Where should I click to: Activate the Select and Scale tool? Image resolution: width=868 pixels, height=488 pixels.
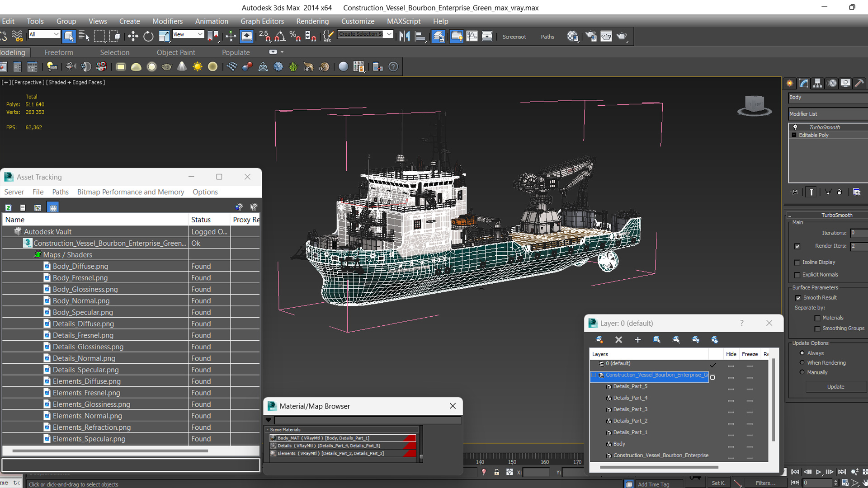pyautogui.click(x=164, y=36)
